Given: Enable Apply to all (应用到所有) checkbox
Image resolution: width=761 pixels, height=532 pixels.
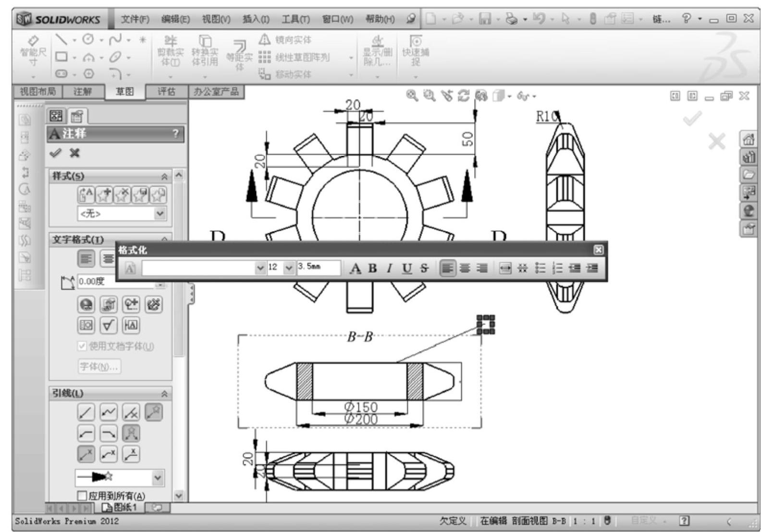Looking at the screenshot, I should (82, 496).
